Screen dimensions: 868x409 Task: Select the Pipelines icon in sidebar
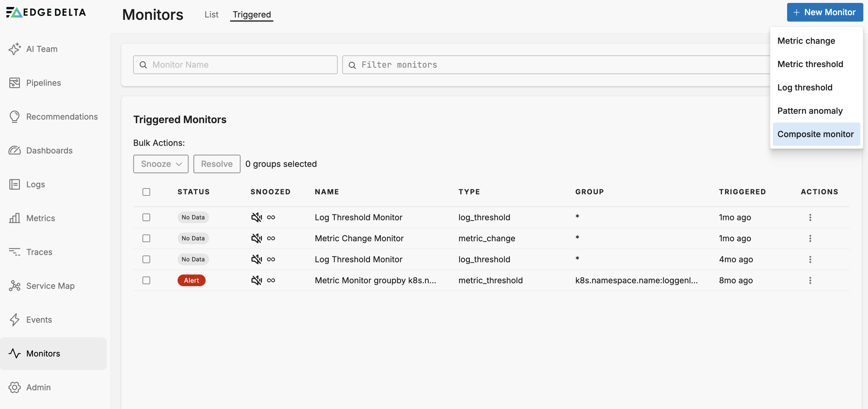coord(15,83)
